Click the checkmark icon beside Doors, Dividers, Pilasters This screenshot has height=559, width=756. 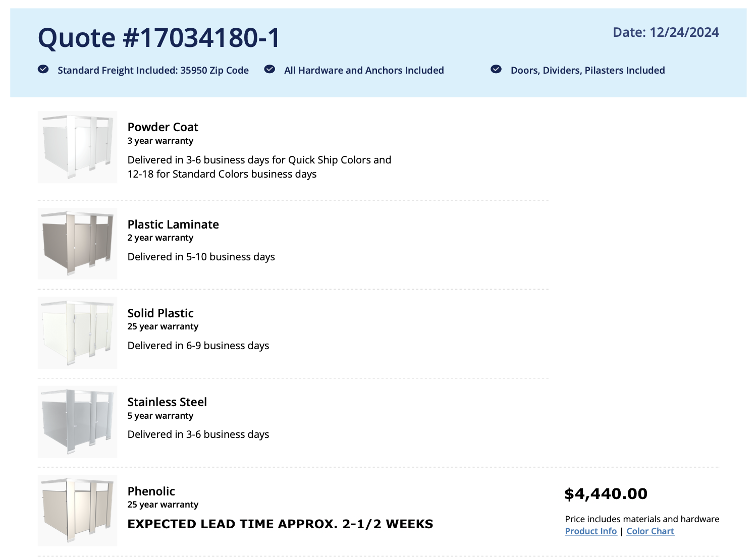coord(496,69)
